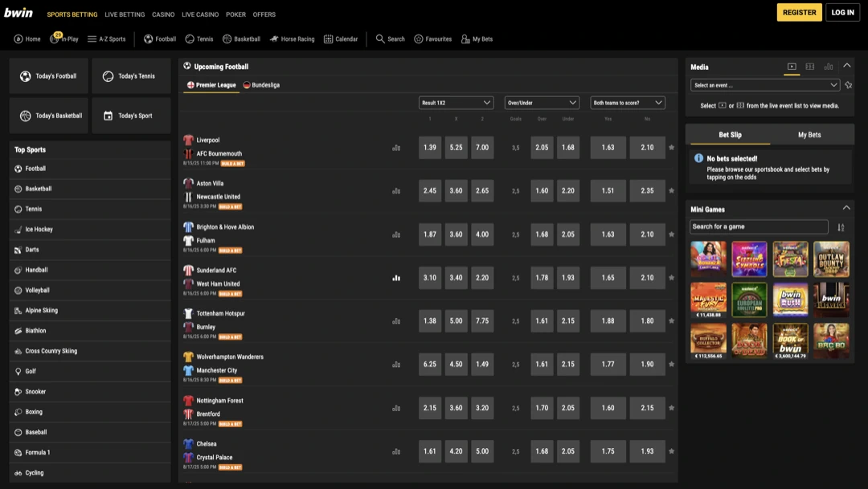Favourite the Tottenham match with star
Screen dimensions: 868x489
pos(671,321)
